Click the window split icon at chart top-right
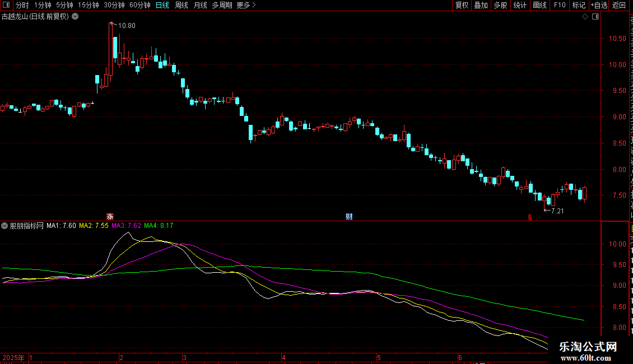Image resolution: width=633 pixels, height=364 pixels. click(x=595, y=17)
